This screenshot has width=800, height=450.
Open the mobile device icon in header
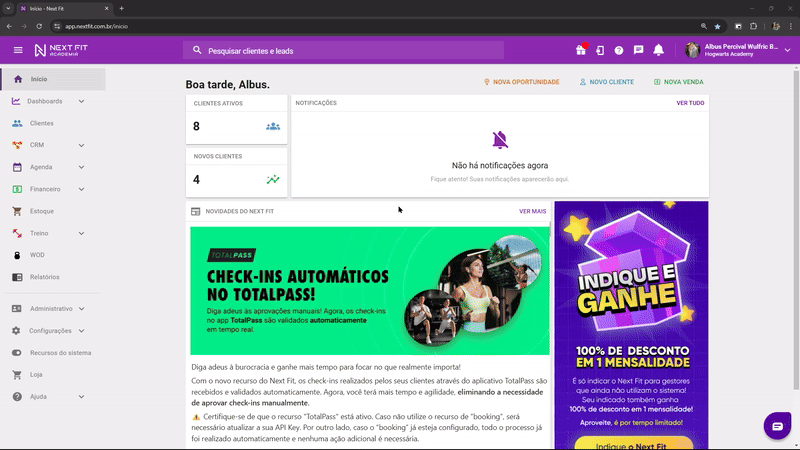pyautogui.click(x=600, y=50)
